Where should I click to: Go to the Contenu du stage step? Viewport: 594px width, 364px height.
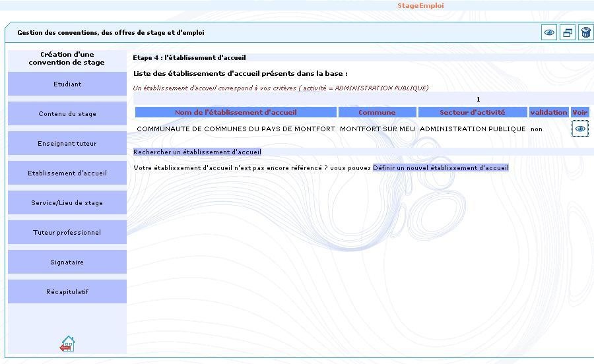(67, 114)
